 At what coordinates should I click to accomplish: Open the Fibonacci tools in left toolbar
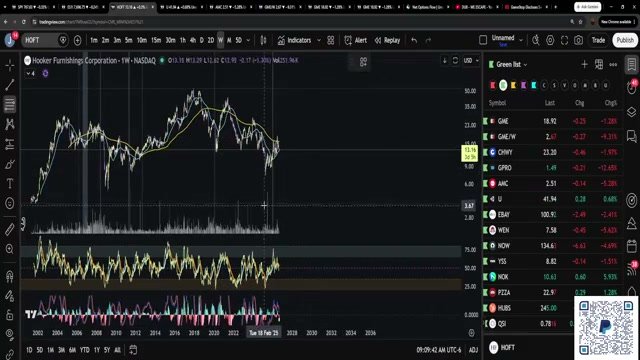(x=10, y=104)
